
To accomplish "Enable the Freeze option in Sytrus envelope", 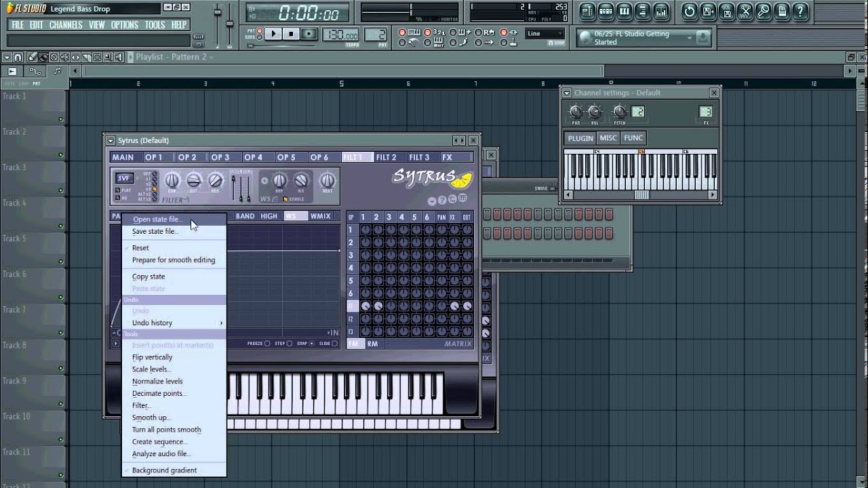I will [267, 344].
